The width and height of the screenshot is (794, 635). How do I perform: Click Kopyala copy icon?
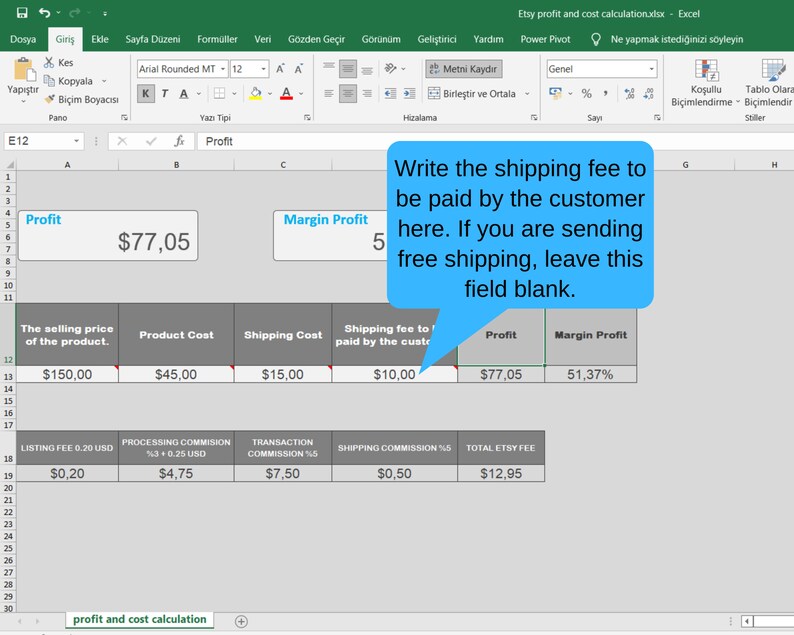49,81
